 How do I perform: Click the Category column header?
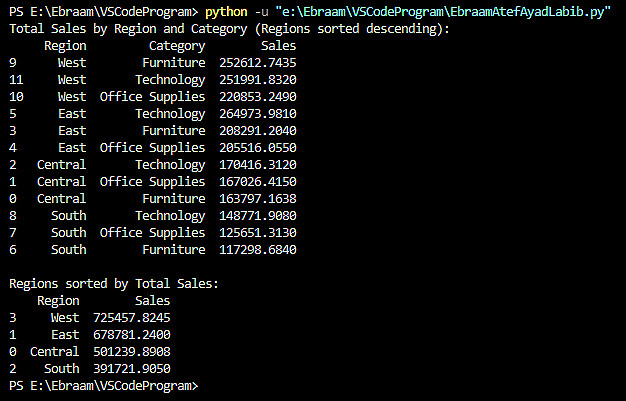click(x=177, y=46)
